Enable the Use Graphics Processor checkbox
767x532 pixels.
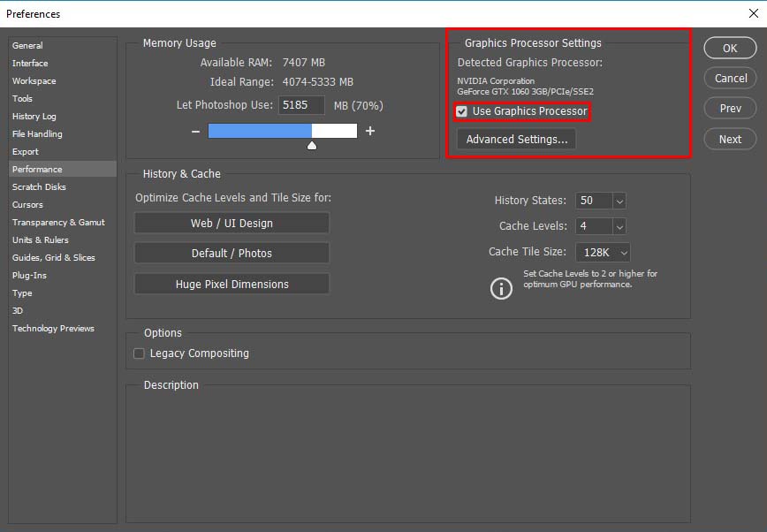(460, 111)
